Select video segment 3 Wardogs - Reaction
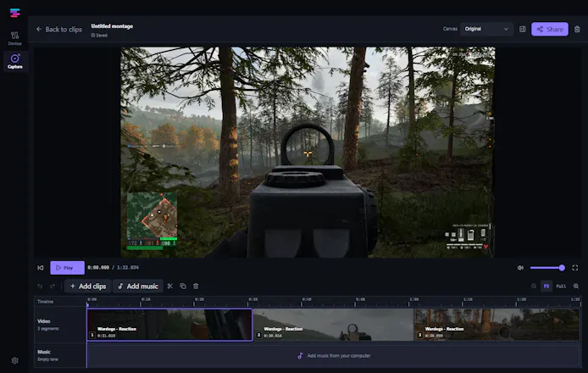The width and height of the screenshot is (588, 373). 496,325
